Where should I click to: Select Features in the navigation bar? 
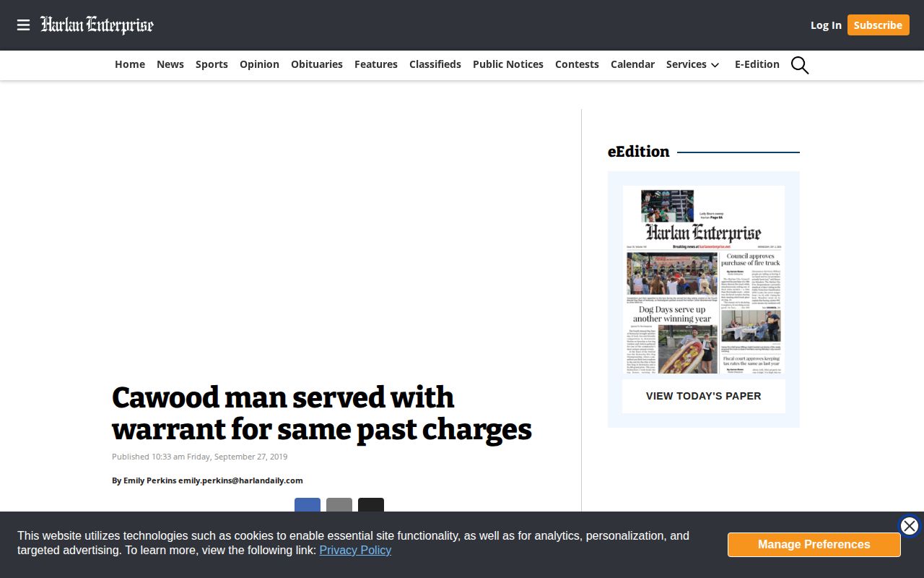[376, 64]
